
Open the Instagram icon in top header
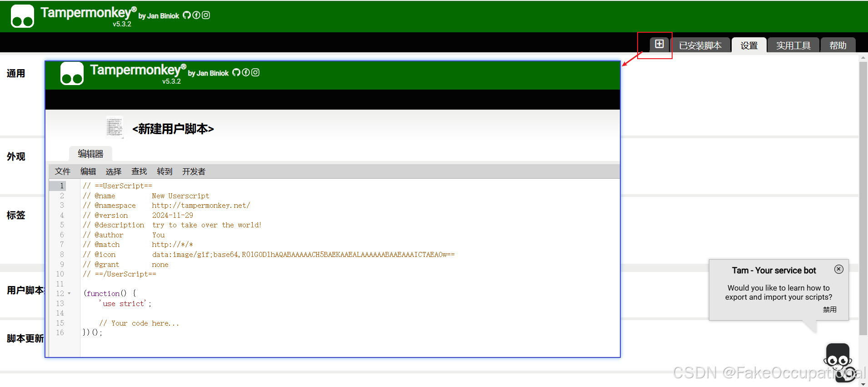click(x=206, y=15)
